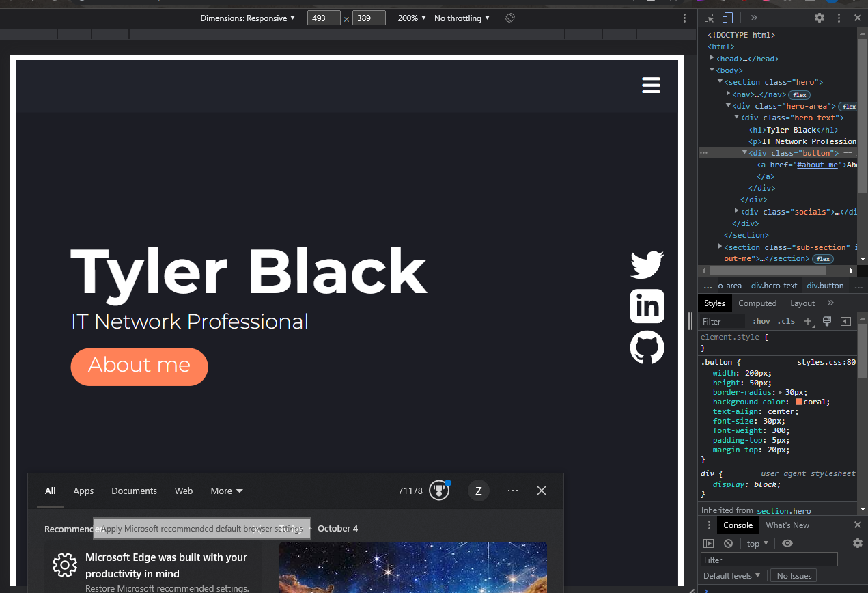Select div.hero-text in the breadcrumb bar
The image size is (868, 593).
(774, 286)
